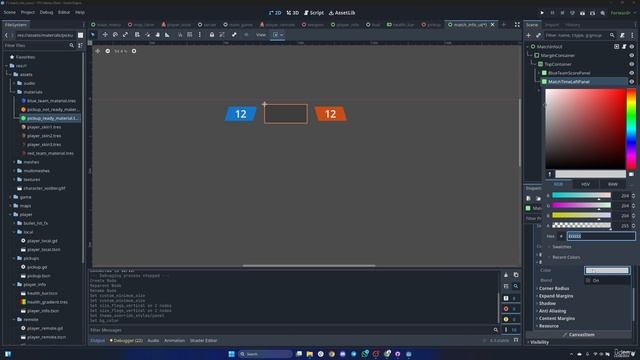Select the Pan Mode hand tool

pyautogui.click(x=158, y=35)
